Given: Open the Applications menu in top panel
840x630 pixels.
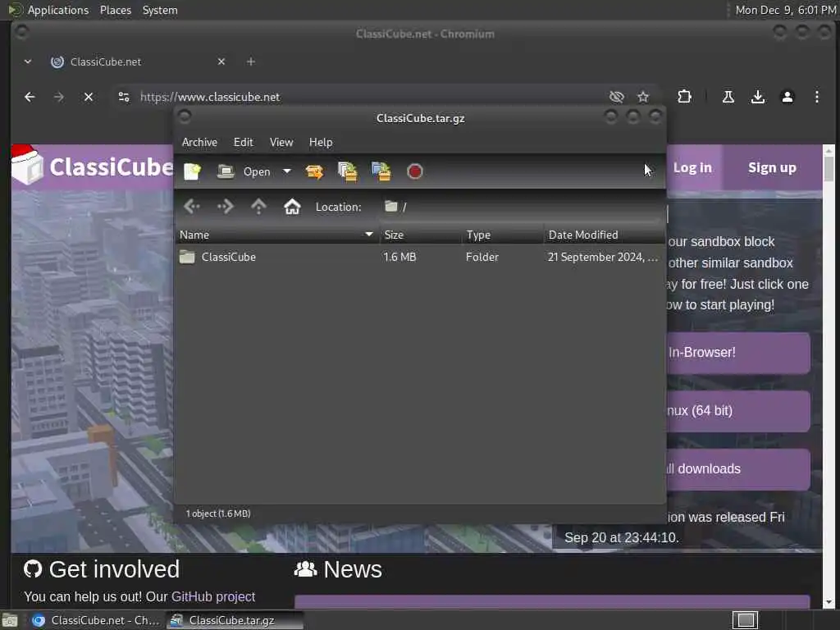Looking at the screenshot, I should click(58, 10).
